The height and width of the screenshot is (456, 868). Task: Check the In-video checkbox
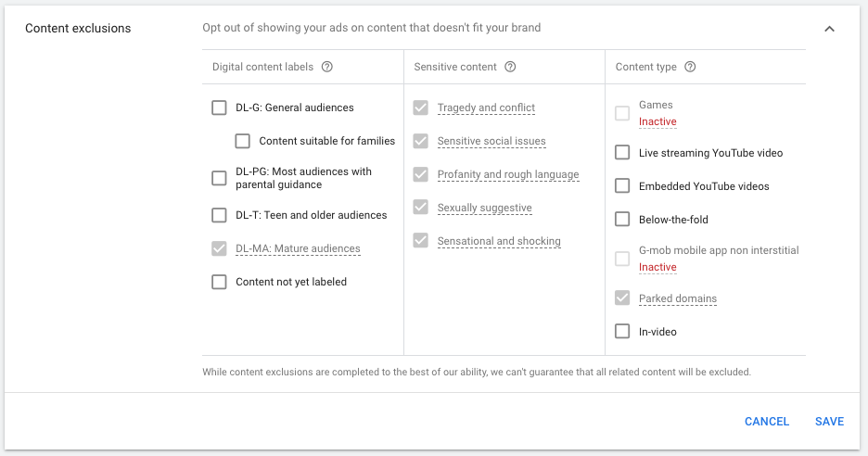tap(622, 332)
